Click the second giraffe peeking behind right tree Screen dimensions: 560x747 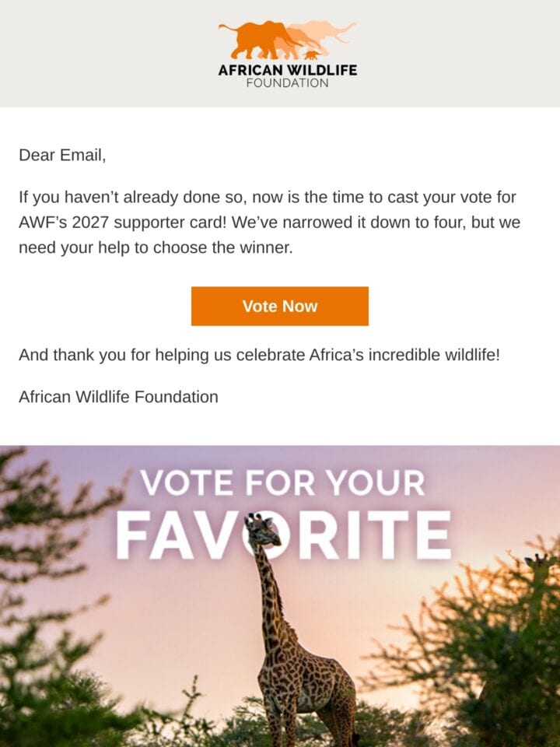coord(539,561)
